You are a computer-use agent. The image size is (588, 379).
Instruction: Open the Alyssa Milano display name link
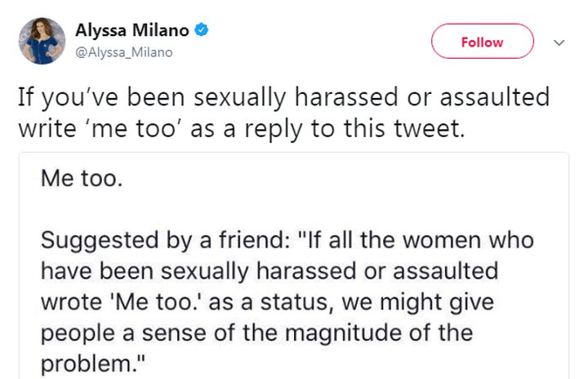131,31
